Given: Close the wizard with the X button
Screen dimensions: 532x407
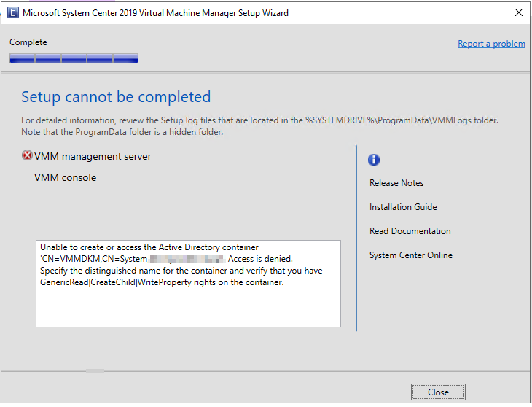Looking at the screenshot, I should tap(518, 13).
